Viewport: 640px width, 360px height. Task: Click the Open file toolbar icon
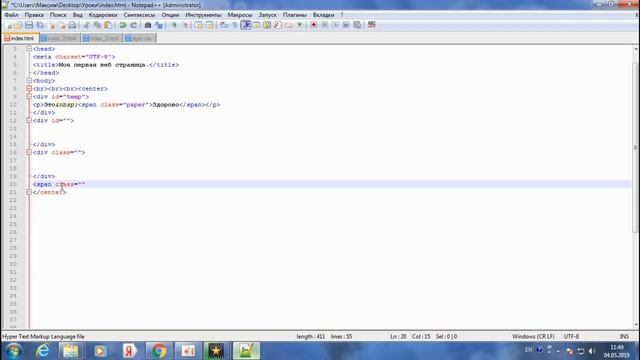[18, 25]
